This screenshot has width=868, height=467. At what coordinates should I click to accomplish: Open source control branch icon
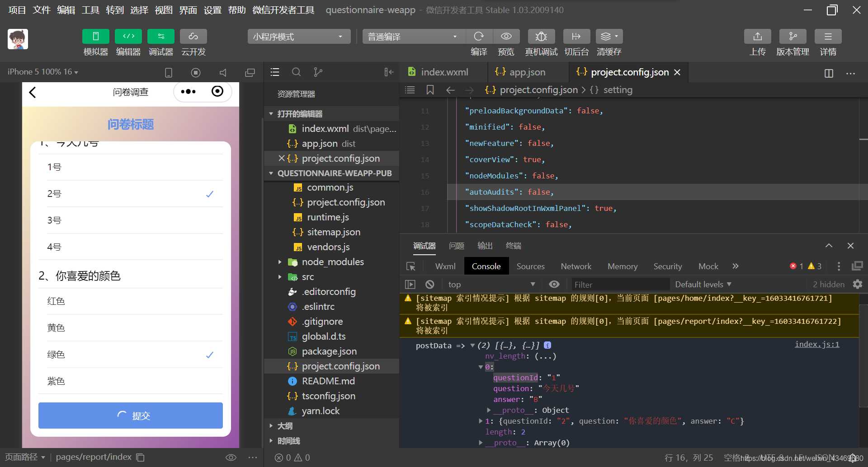tap(318, 72)
